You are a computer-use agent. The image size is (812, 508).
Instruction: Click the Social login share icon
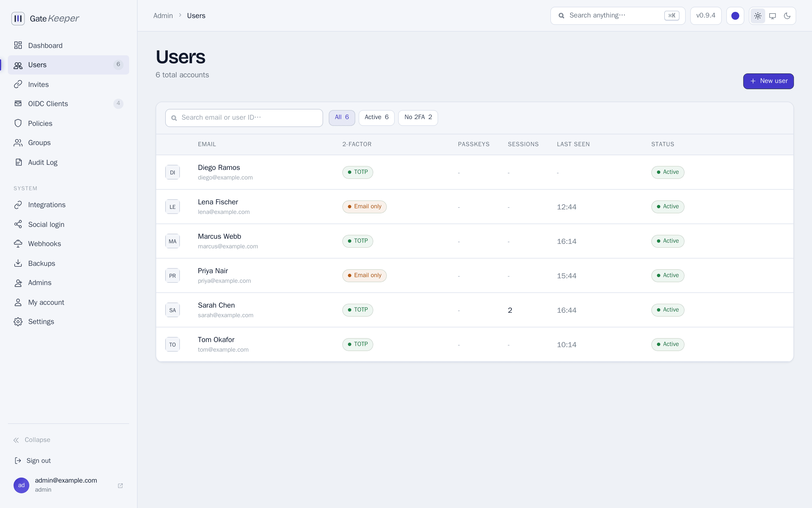(x=18, y=224)
